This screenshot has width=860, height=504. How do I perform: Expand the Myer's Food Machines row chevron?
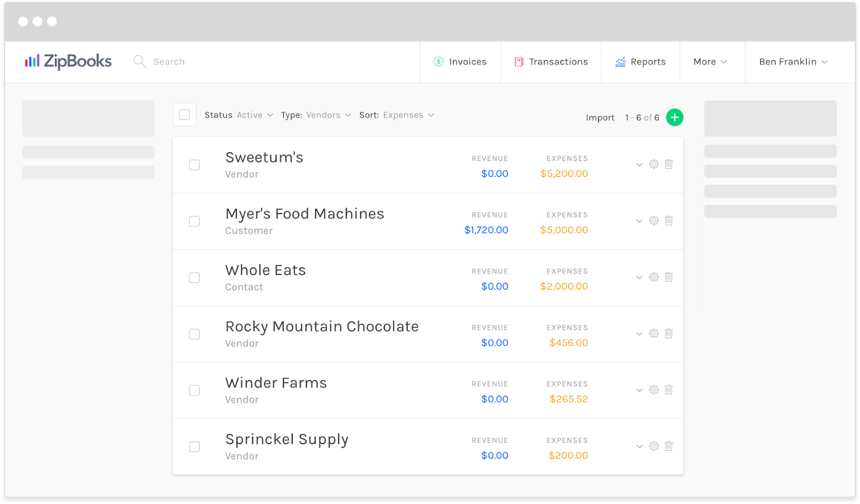[x=639, y=221]
